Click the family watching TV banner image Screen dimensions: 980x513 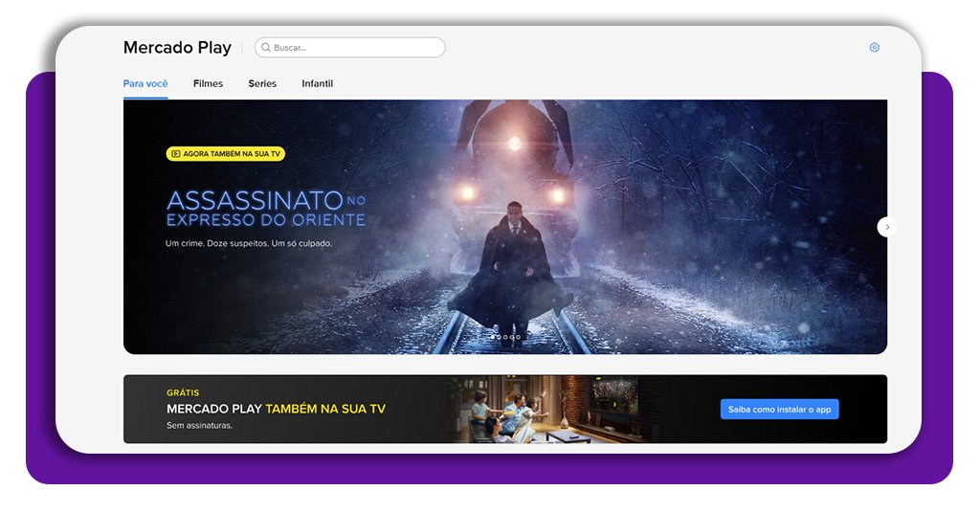[x=553, y=410]
